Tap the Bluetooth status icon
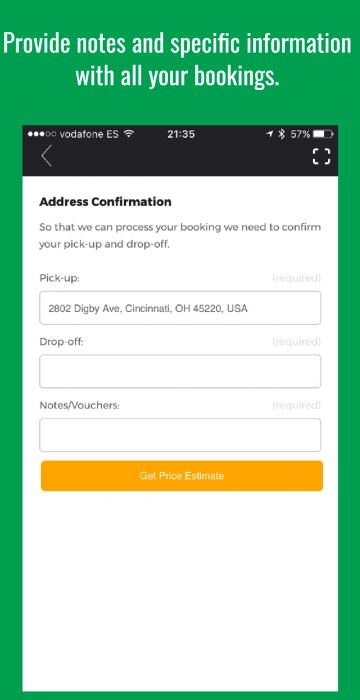This screenshot has height=700, width=360. tap(281, 134)
